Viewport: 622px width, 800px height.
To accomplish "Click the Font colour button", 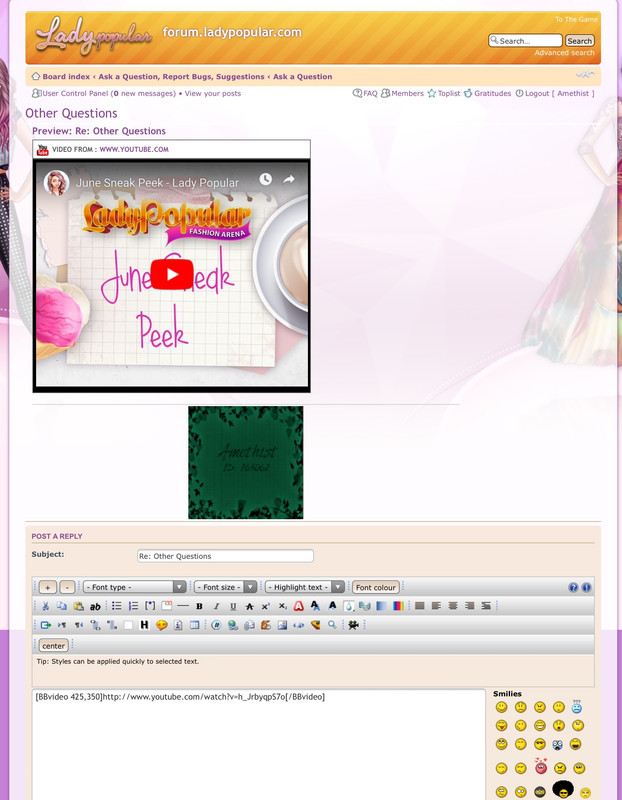I will click(376, 587).
